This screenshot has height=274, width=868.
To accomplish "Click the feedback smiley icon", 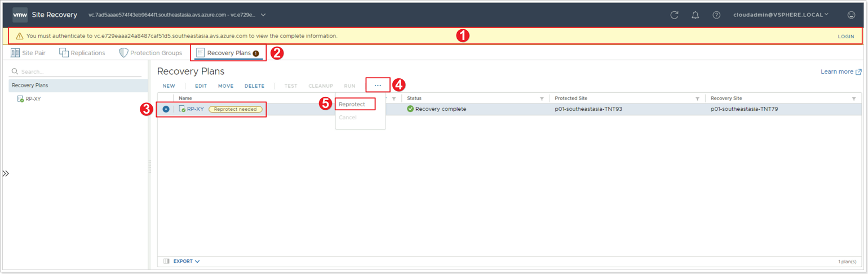I will click(851, 15).
